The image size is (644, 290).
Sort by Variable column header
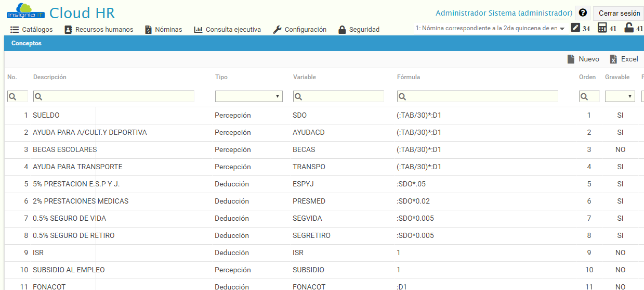point(305,77)
